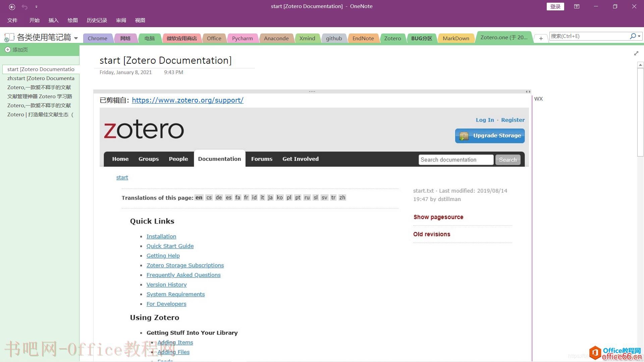Click the Old revisions link

coord(432,234)
